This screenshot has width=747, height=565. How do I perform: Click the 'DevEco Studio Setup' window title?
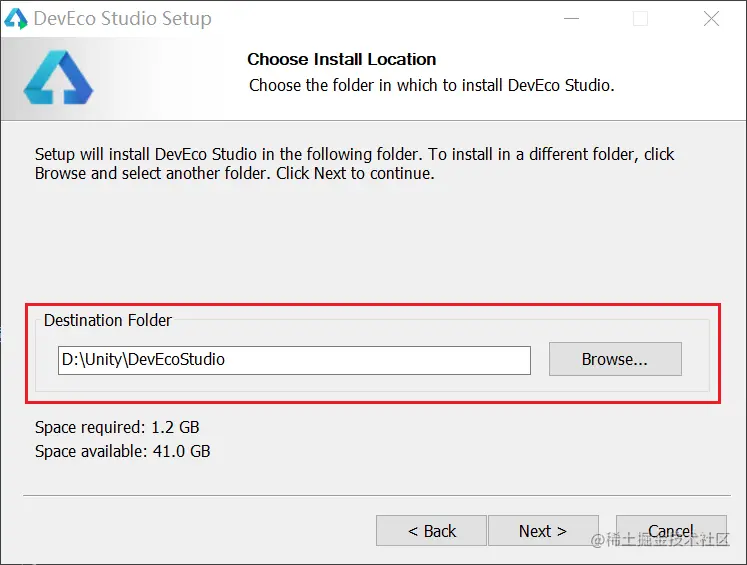click(122, 19)
